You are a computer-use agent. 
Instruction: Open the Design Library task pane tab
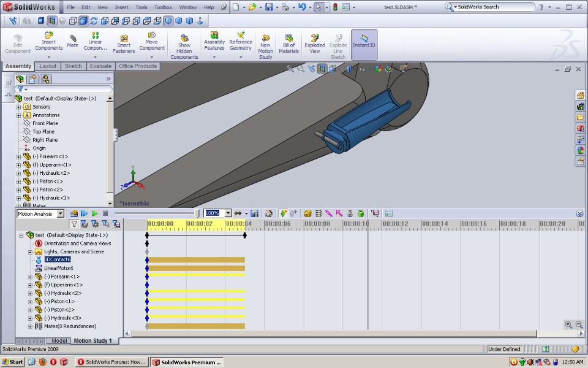pyautogui.click(x=580, y=107)
